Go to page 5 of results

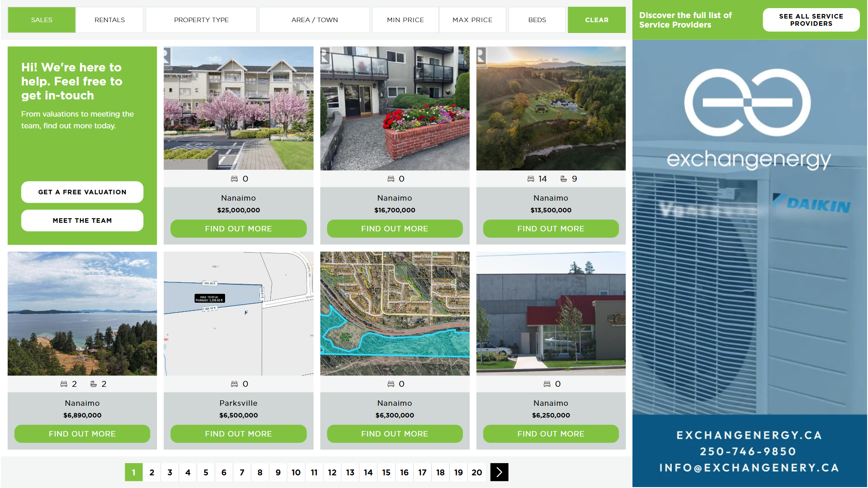[206, 472]
